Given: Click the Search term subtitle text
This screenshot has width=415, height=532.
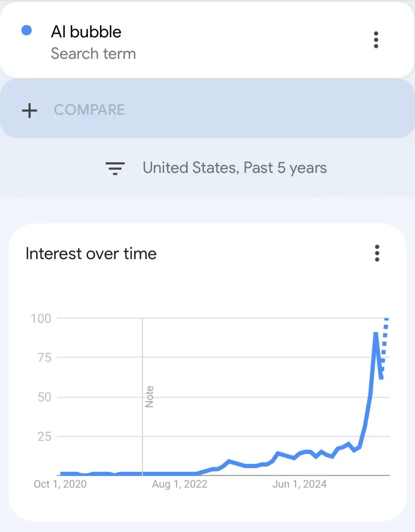Looking at the screenshot, I should tap(93, 54).
